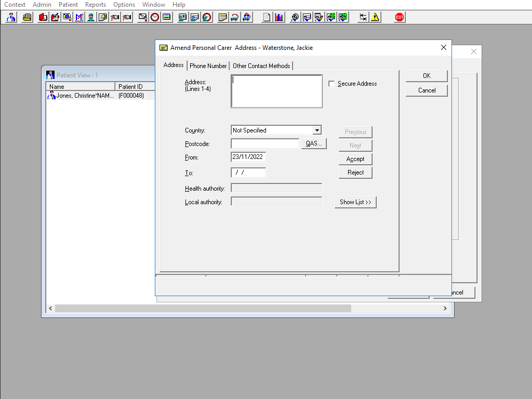The image size is (532, 399).
Task: Click the red book with pen icon
Action: tap(55, 17)
